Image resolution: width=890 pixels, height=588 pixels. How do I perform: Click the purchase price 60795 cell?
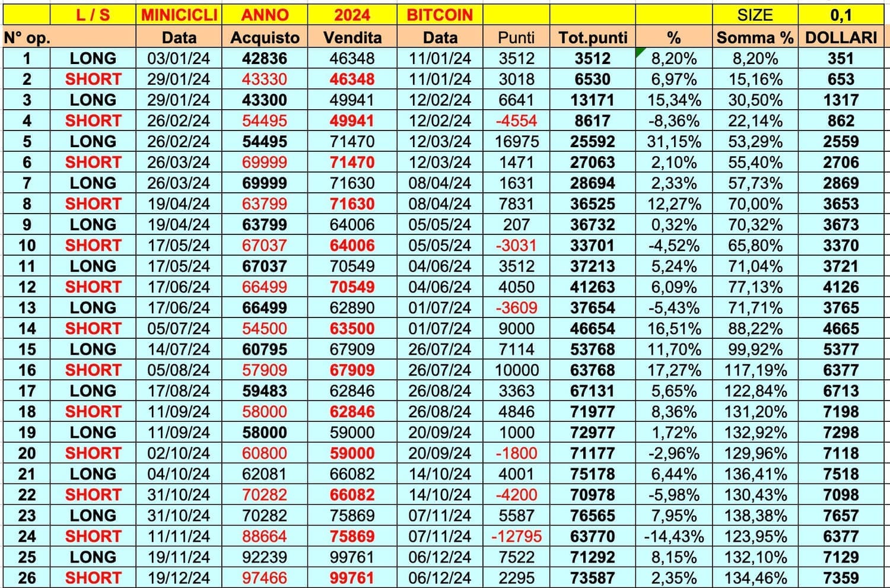tap(265, 349)
